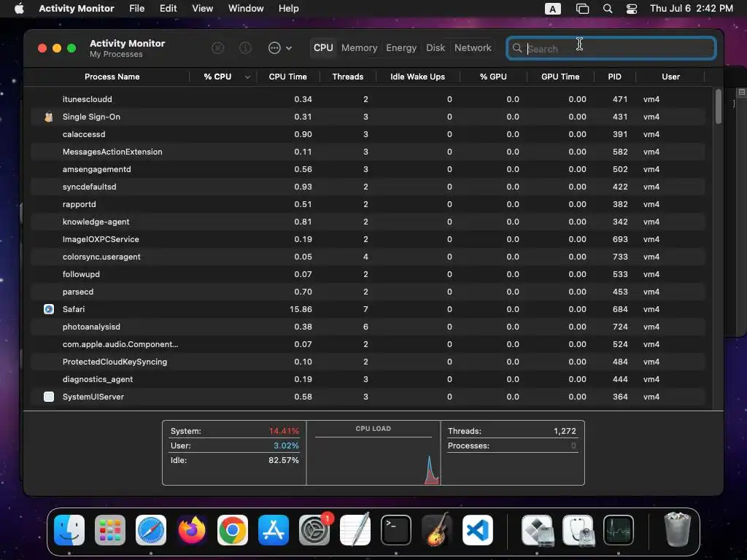Select the followupd process
The height and width of the screenshot is (560, 747).
point(368,274)
